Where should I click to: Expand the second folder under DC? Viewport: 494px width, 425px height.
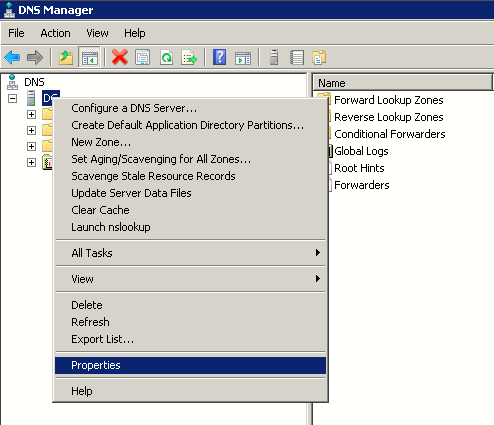click(31, 130)
